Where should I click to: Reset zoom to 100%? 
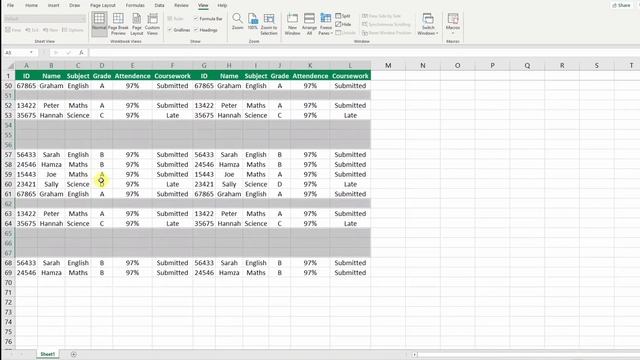[x=253, y=22]
